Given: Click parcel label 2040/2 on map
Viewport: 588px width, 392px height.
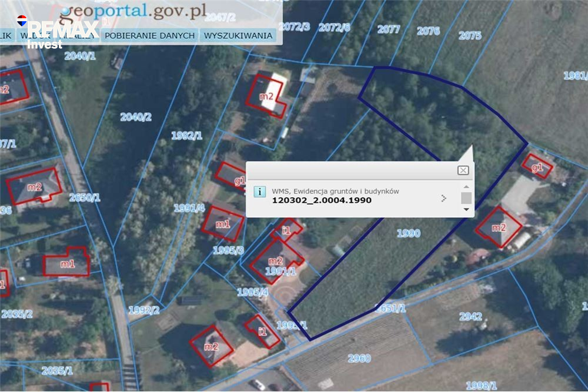Looking at the screenshot, I should click(136, 117).
